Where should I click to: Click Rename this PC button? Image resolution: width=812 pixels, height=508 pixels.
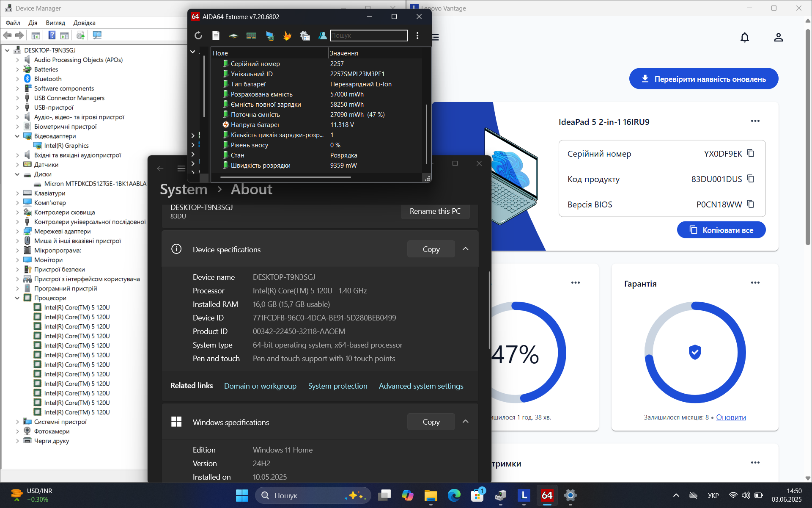coord(435,211)
